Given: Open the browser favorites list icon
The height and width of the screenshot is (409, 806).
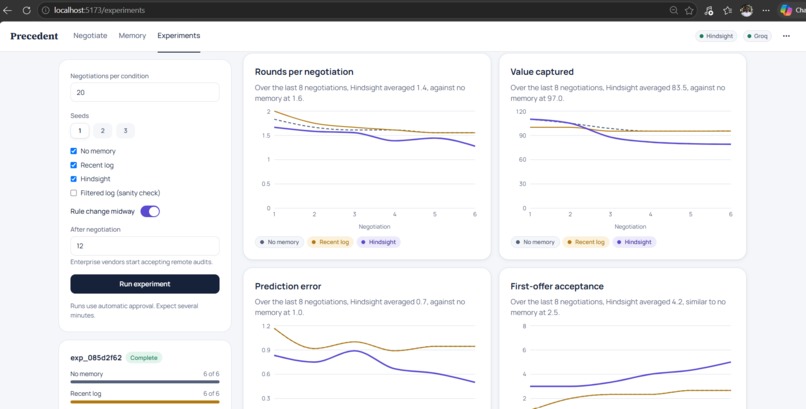Looking at the screenshot, I should (727, 10).
